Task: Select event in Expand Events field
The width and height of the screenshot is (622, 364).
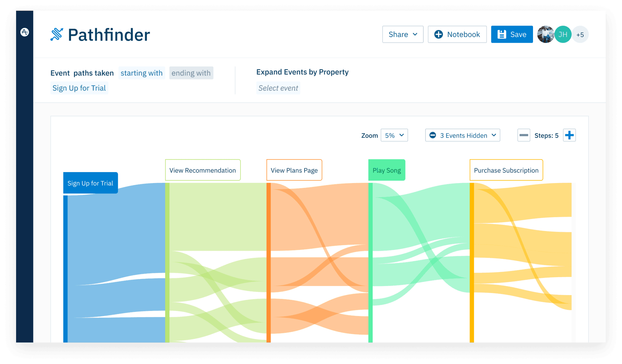Action: point(278,88)
